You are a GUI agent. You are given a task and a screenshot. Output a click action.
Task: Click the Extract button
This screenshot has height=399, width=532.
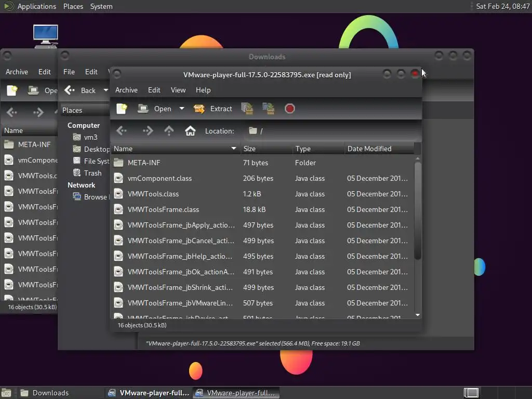point(212,109)
